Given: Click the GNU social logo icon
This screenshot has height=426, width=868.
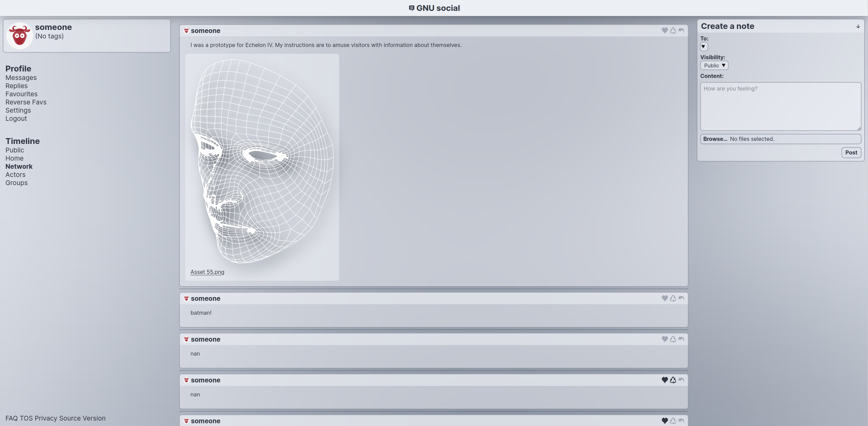Looking at the screenshot, I should (411, 8).
